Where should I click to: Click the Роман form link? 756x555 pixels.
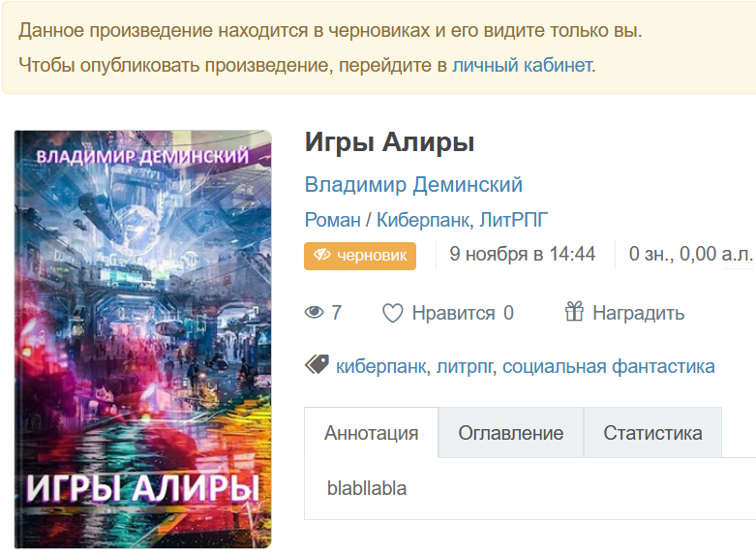click(x=333, y=220)
